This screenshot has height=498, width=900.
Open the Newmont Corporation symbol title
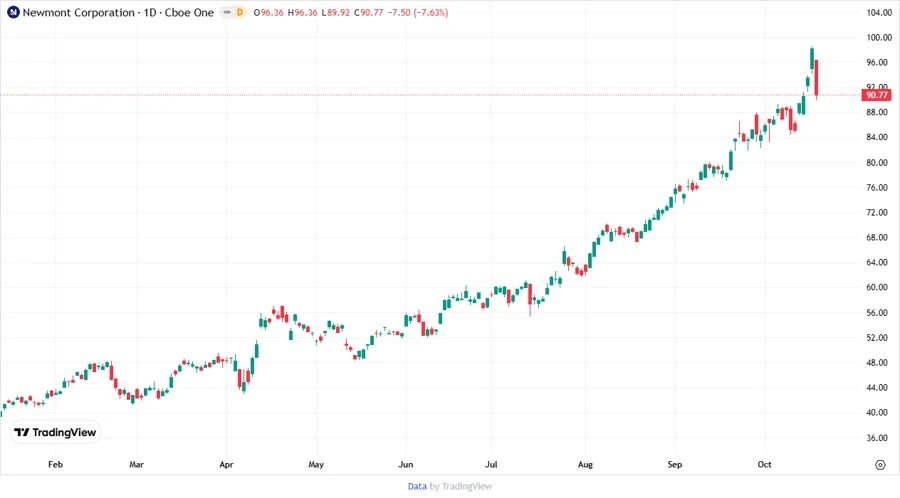[x=118, y=12]
